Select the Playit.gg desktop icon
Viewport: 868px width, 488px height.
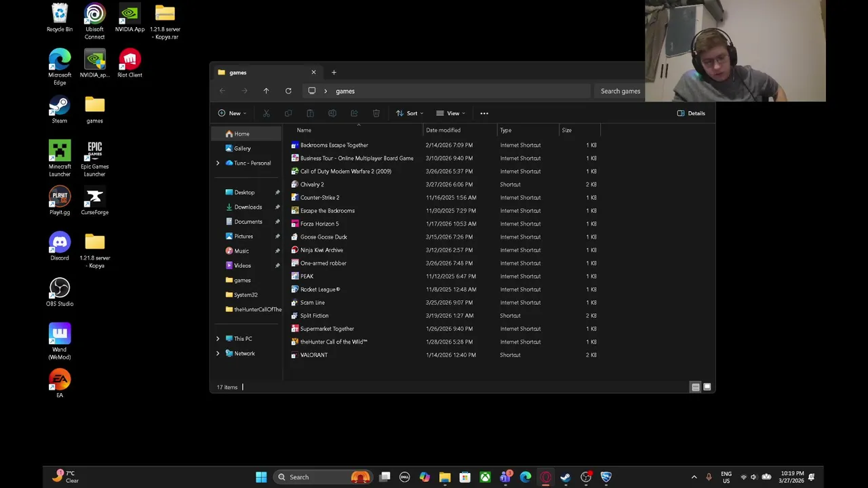point(60,201)
